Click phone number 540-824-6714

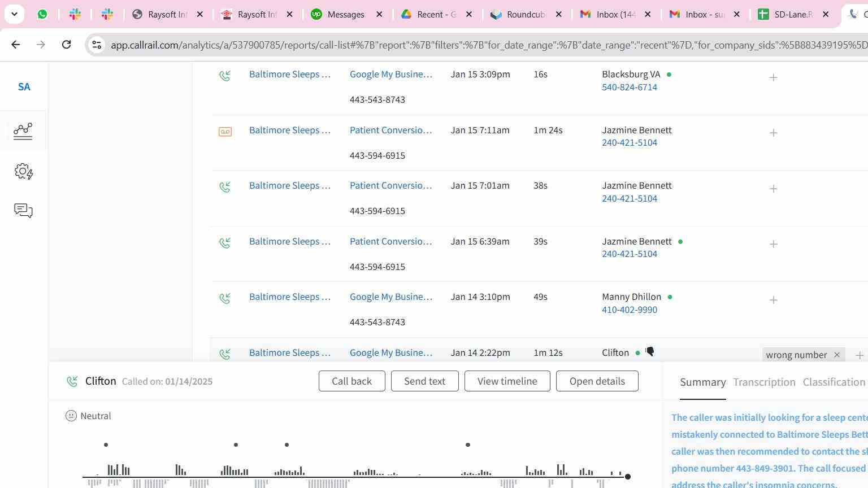[630, 87]
